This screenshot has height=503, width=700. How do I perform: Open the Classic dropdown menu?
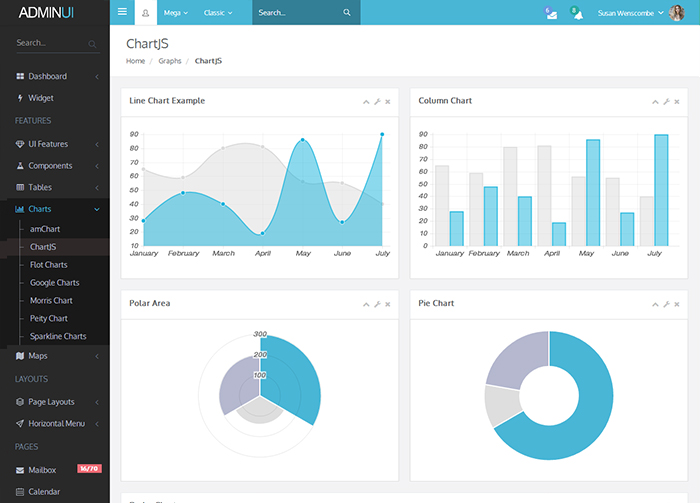click(x=217, y=13)
